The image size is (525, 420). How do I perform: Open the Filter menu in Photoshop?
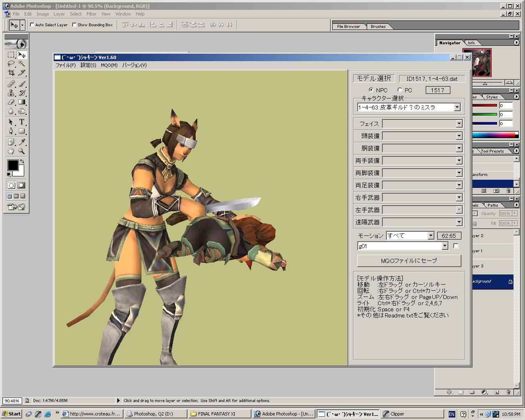click(x=91, y=14)
